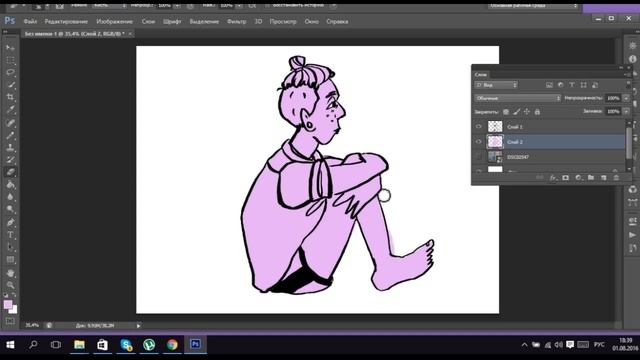
Task: Toggle type layers filter icon
Action: [572, 85]
